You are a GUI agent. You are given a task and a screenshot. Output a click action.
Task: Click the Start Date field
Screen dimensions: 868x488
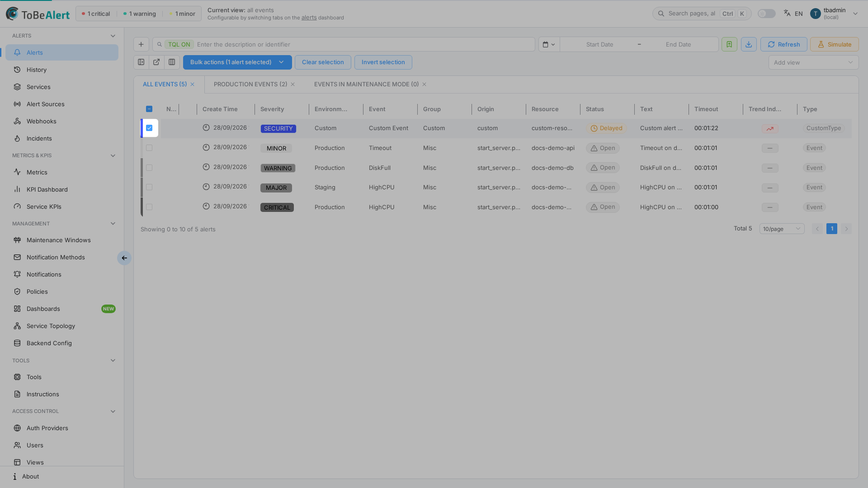[x=599, y=44]
